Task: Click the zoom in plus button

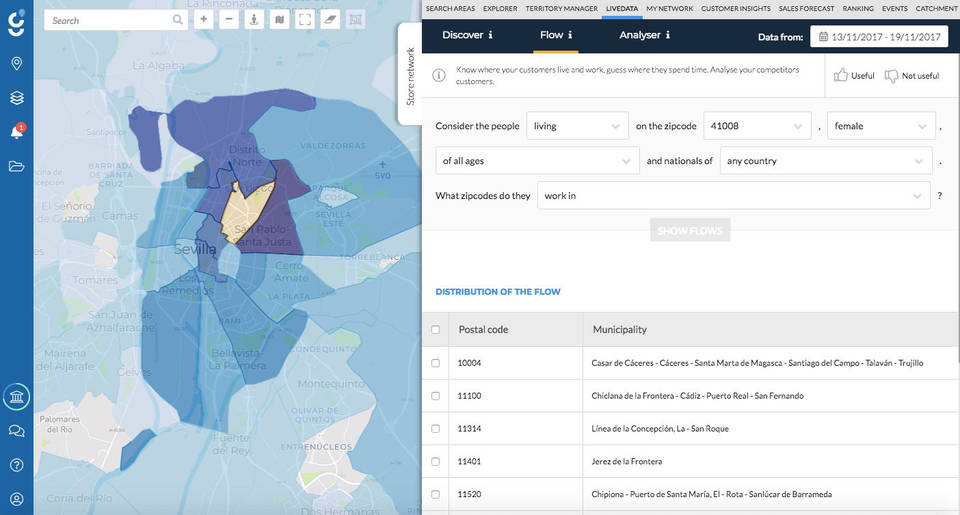Action: [204, 19]
